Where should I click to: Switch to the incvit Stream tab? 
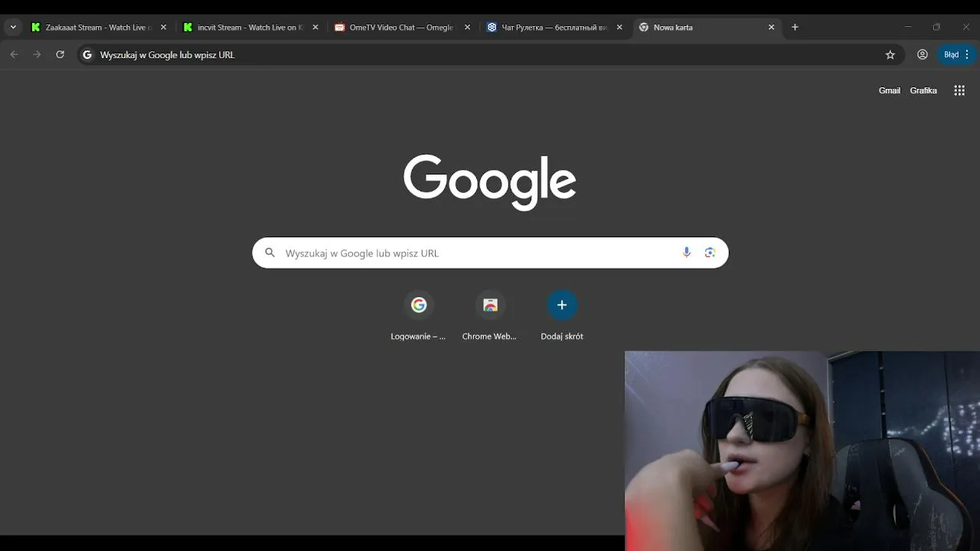[251, 28]
